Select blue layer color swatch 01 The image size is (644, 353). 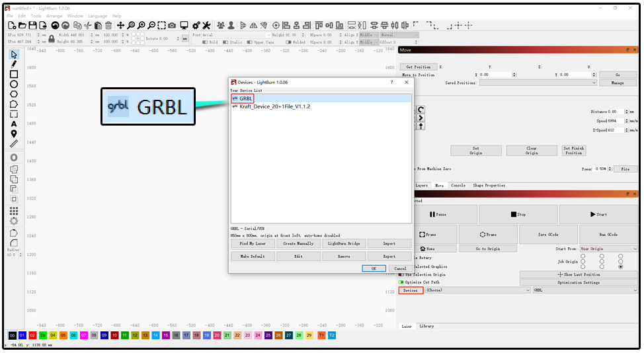[22, 335]
